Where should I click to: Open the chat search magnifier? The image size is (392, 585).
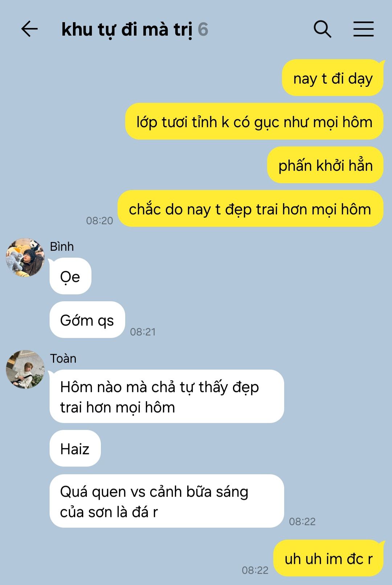322,29
